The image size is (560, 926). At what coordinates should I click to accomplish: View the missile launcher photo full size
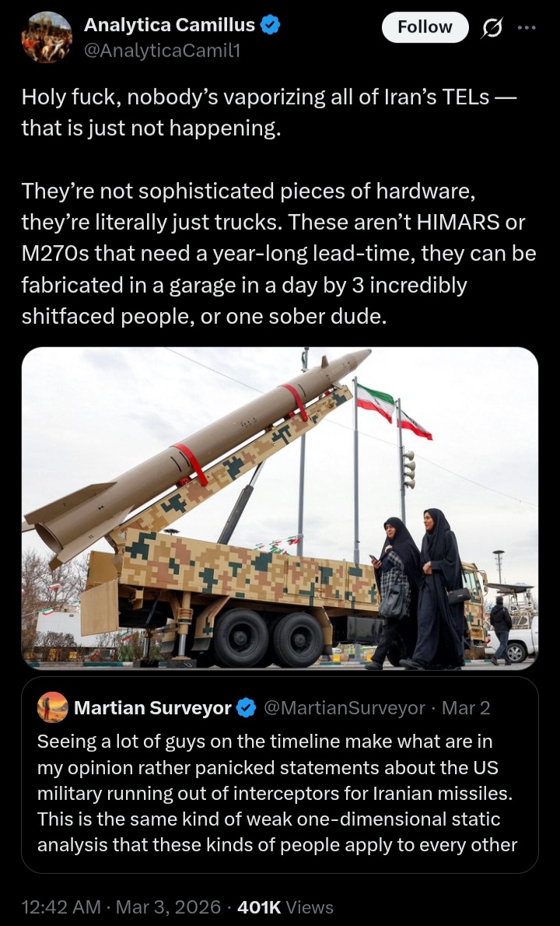(280, 508)
